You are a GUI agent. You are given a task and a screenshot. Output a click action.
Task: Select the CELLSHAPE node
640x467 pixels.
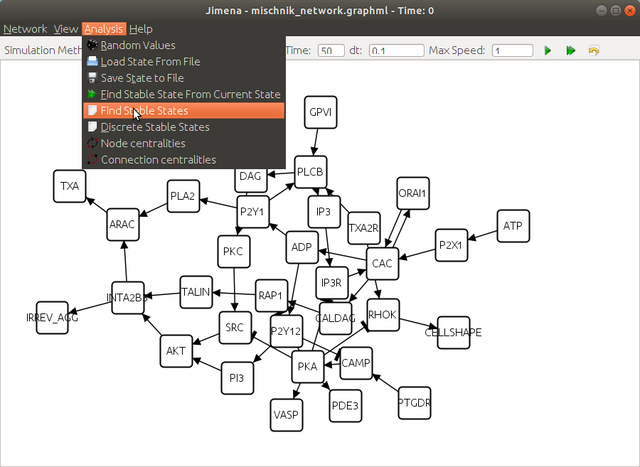[453, 332]
